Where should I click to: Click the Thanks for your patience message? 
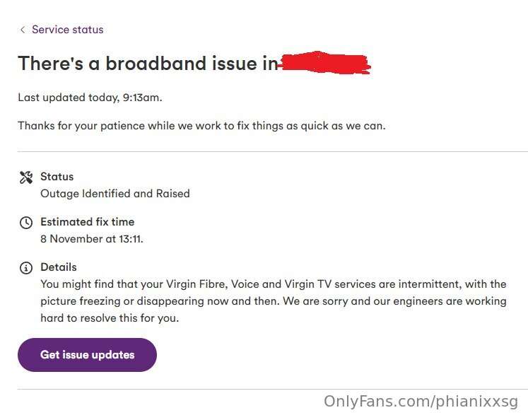pyautogui.click(x=201, y=126)
